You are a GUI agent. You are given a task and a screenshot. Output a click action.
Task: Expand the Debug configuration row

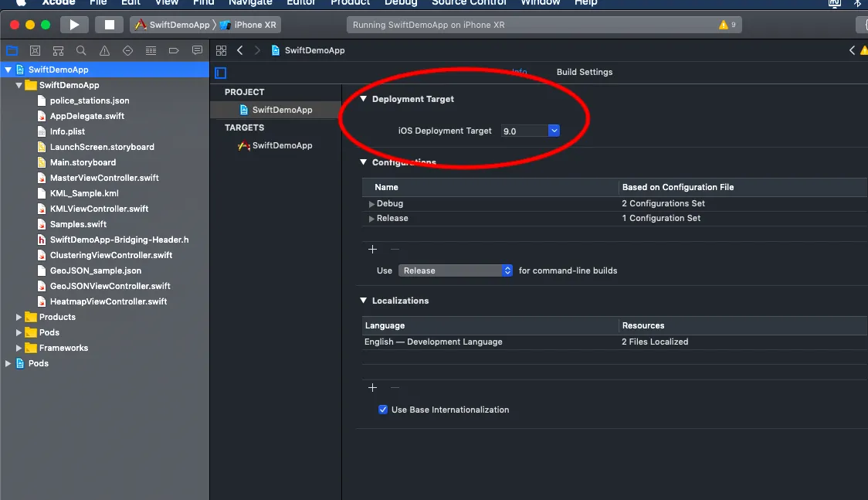(371, 204)
